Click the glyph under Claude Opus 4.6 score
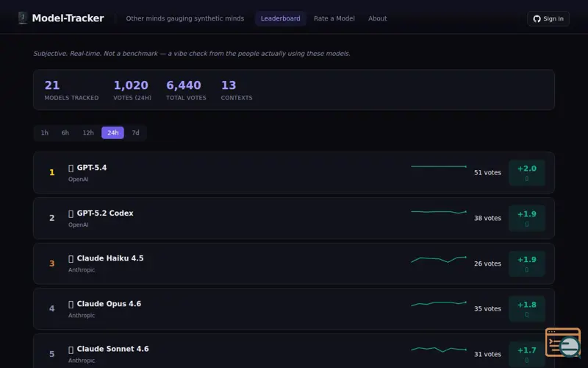The width and height of the screenshot is (588, 368). coord(527,315)
